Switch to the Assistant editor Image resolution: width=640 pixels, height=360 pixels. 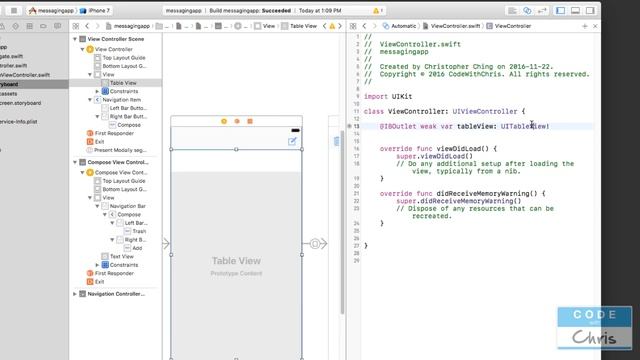[527, 11]
